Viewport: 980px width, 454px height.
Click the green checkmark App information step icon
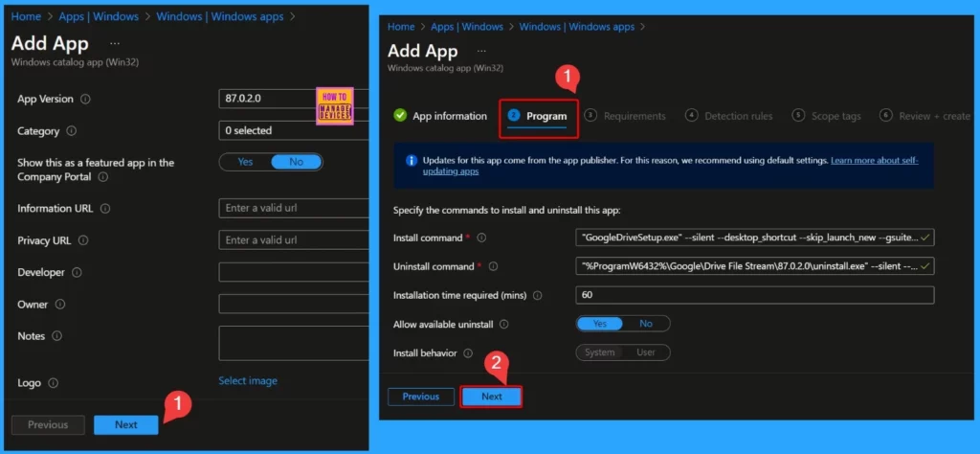pos(400,116)
